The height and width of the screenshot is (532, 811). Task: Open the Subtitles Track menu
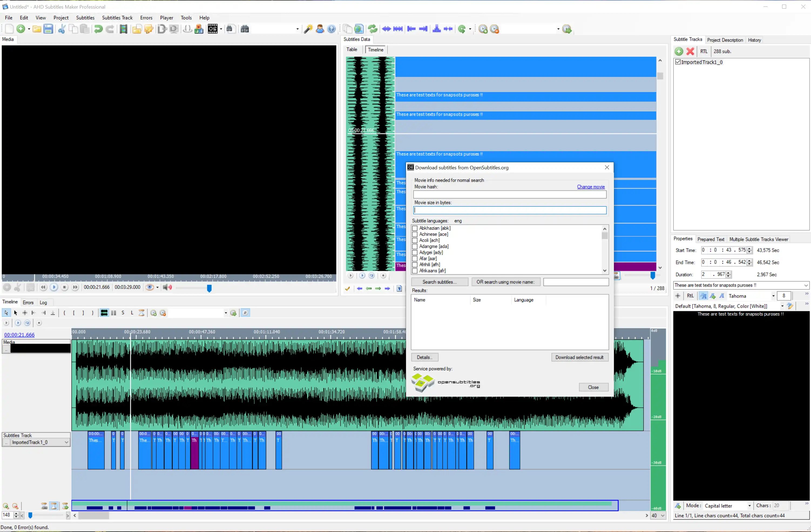pos(117,18)
